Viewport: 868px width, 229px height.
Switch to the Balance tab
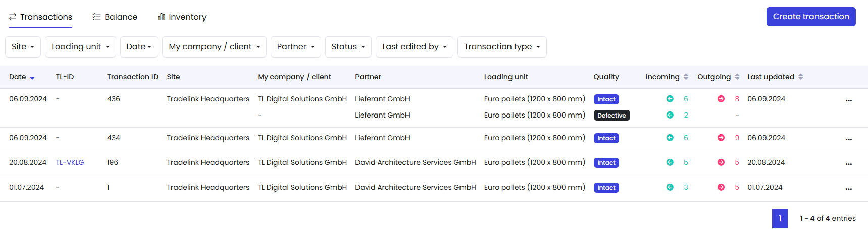click(x=115, y=17)
